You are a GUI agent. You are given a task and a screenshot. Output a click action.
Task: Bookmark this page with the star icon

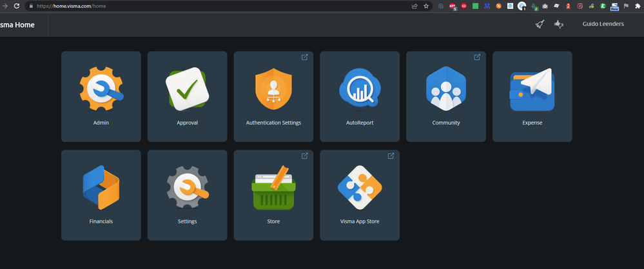tap(426, 6)
